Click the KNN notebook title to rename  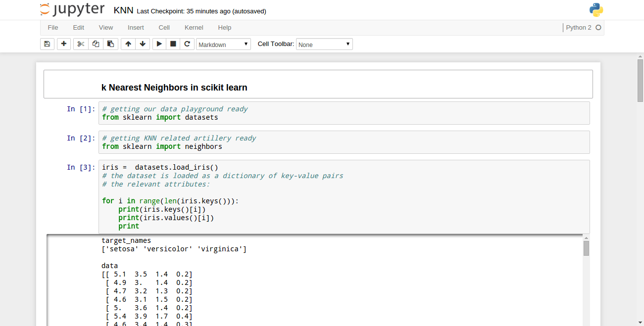[123, 10]
